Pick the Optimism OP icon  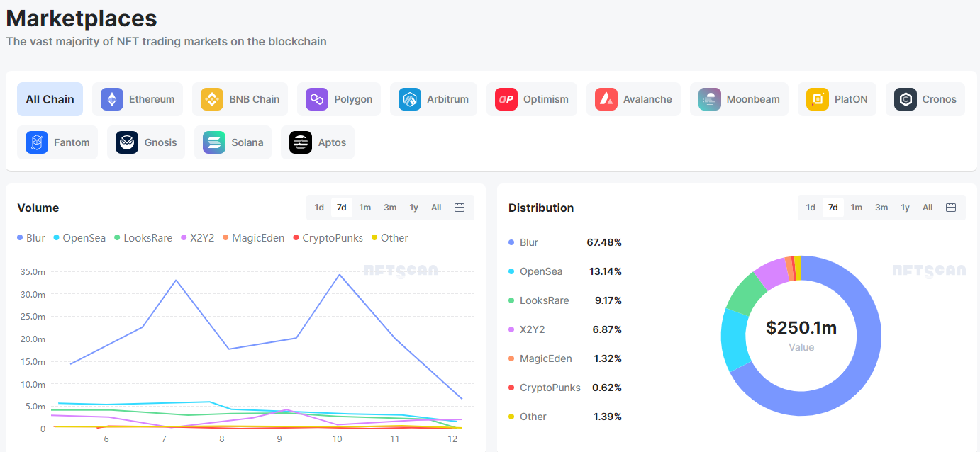pos(506,99)
